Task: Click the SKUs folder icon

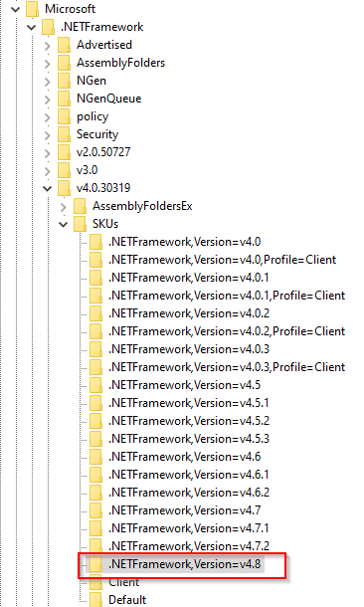Action: pos(80,224)
